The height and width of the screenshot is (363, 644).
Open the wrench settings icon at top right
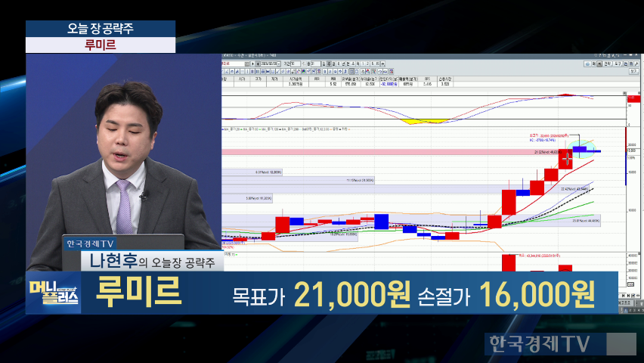[636, 64]
